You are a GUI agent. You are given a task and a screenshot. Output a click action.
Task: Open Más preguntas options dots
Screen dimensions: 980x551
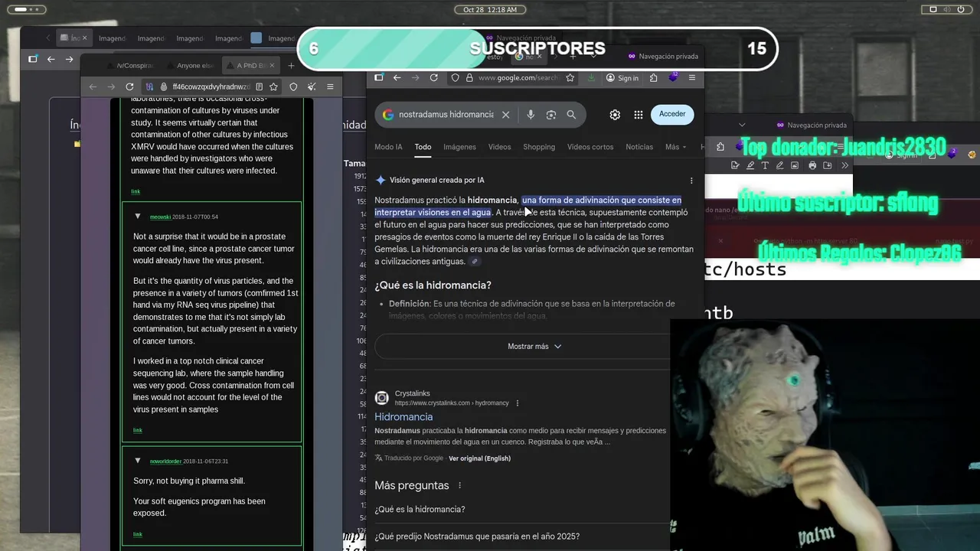tap(460, 486)
